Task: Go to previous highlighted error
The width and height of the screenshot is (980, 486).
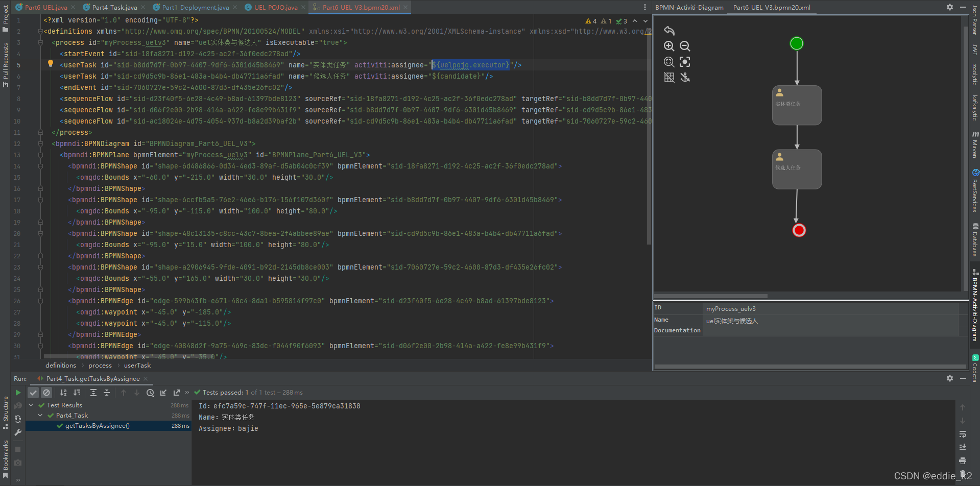Action: pyautogui.click(x=634, y=21)
